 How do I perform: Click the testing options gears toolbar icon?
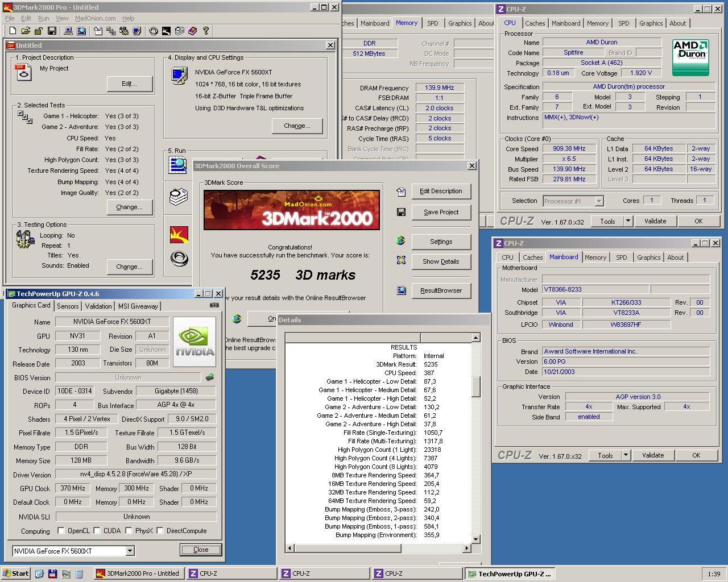coord(124,31)
